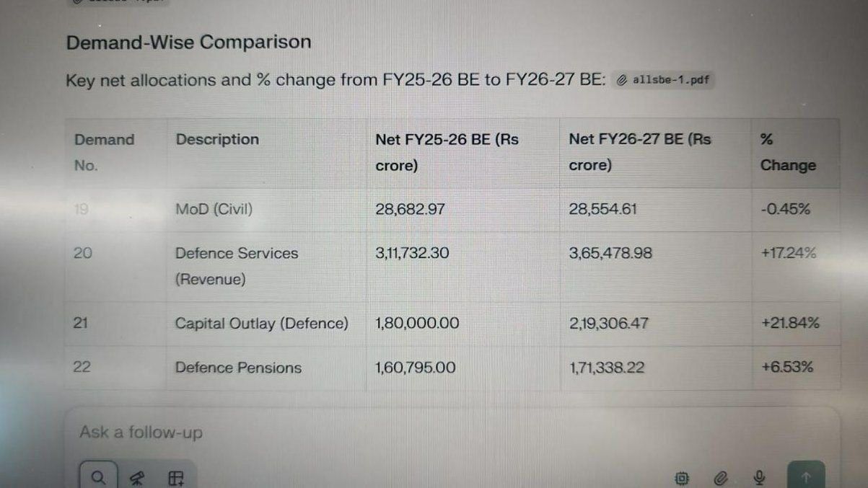Click the % Change column header
The height and width of the screenshot is (488, 868).
tap(787, 152)
